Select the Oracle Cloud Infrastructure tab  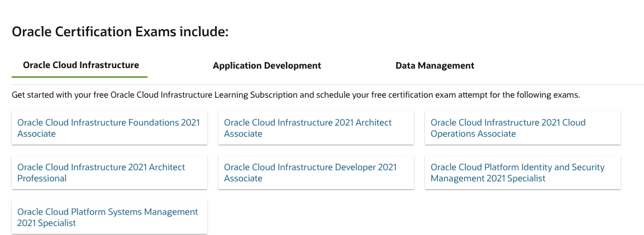[x=80, y=65]
